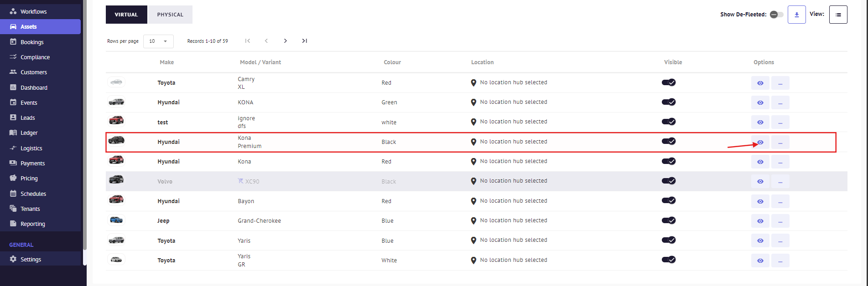This screenshot has height=286, width=868.
Task: Toggle the Show De-Fleeted switch
Action: (x=776, y=15)
